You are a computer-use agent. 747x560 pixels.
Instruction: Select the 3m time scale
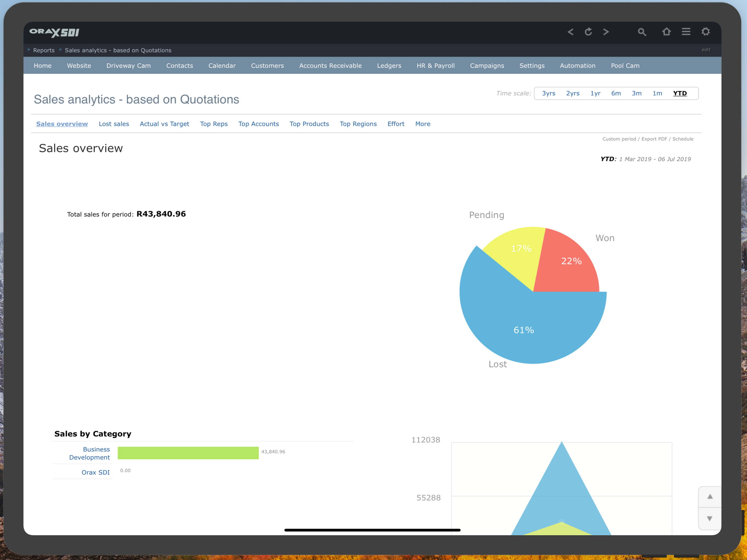click(x=637, y=94)
